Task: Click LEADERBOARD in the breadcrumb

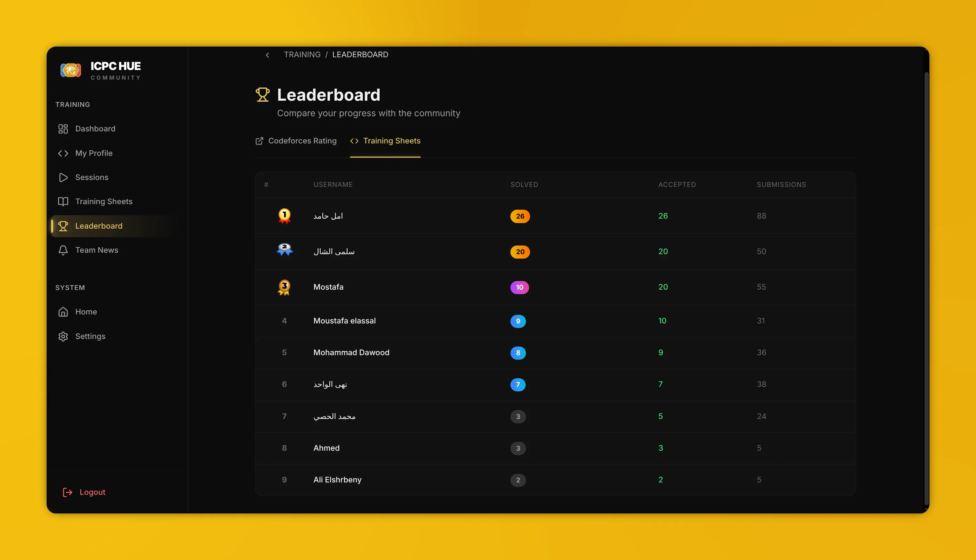Action: [x=360, y=54]
